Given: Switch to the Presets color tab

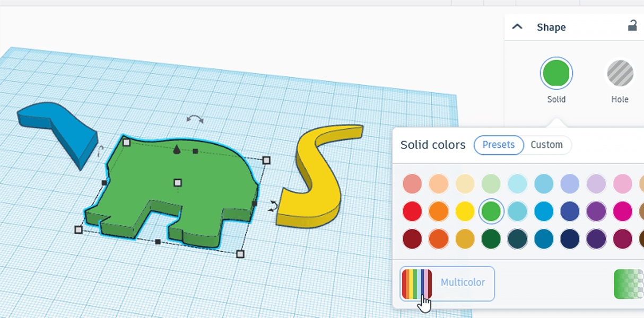Looking at the screenshot, I should [498, 145].
